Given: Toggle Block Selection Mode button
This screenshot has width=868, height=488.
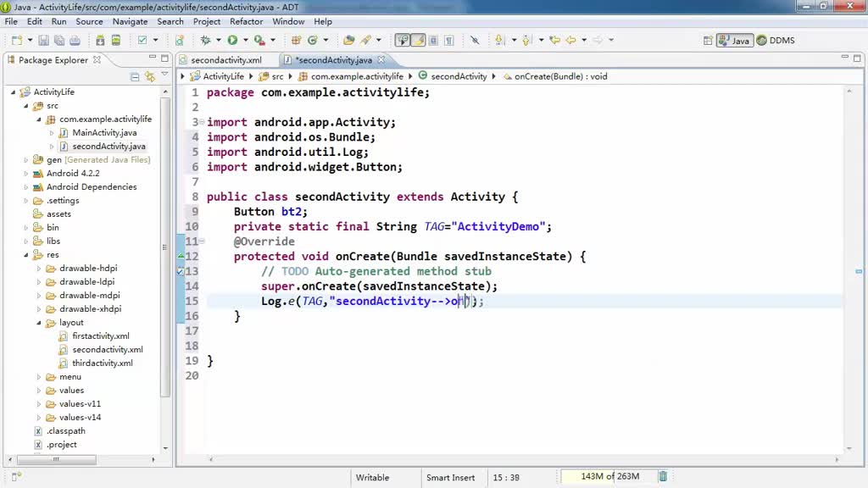Looking at the screenshot, I should pos(433,41).
